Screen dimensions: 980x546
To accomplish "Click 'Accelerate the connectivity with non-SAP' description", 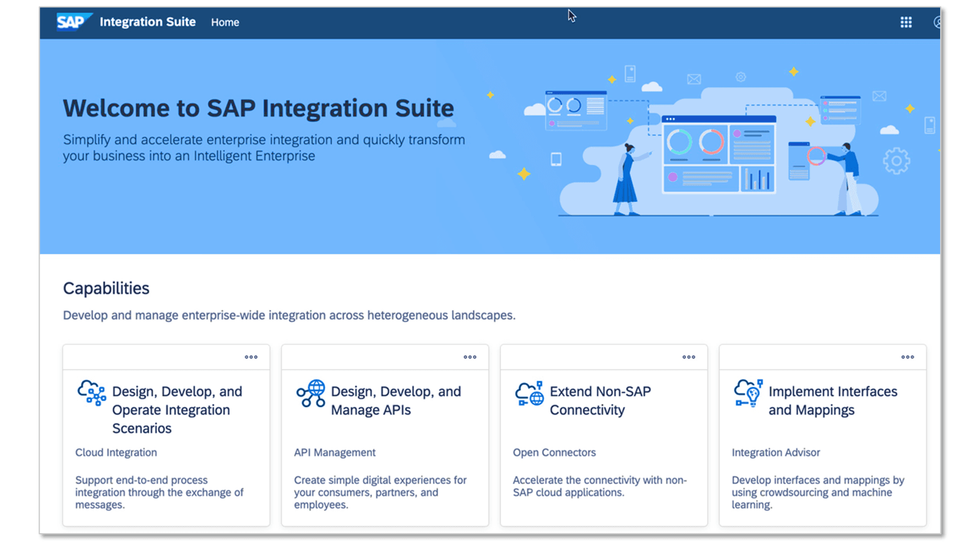I will 600,486.
